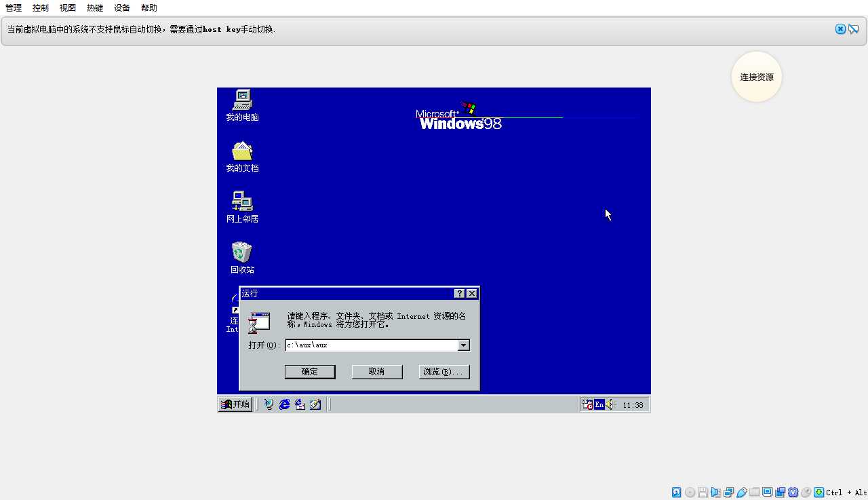Click the taskbar clock showing 11:38
The width and height of the screenshot is (868, 500).
tap(633, 405)
